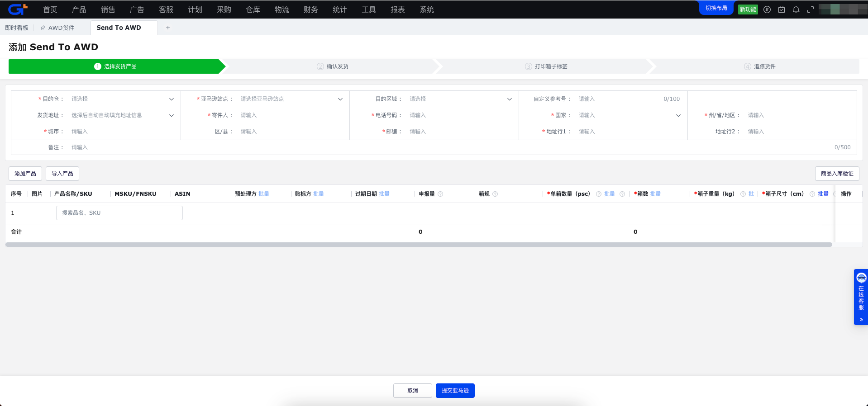Open the 系统 menu

click(x=427, y=9)
